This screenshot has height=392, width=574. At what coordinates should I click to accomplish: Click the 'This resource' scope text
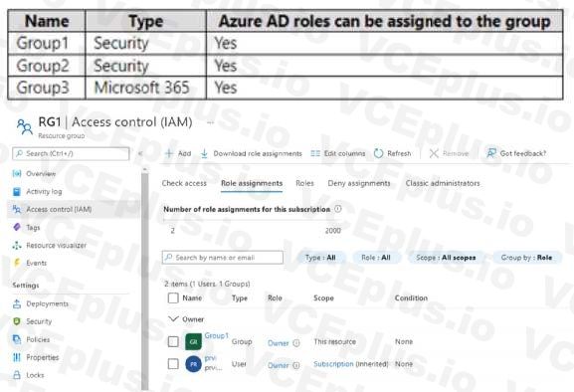(x=334, y=341)
